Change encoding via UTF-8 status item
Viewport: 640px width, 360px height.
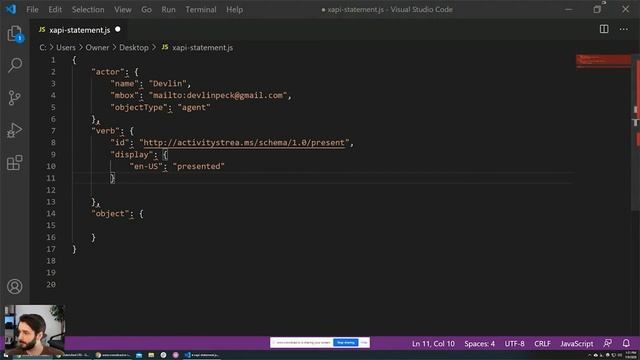click(x=514, y=344)
